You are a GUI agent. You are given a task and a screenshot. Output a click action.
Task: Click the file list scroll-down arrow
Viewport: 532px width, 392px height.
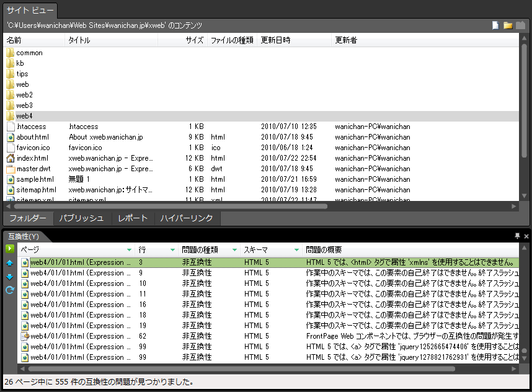(524, 196)
